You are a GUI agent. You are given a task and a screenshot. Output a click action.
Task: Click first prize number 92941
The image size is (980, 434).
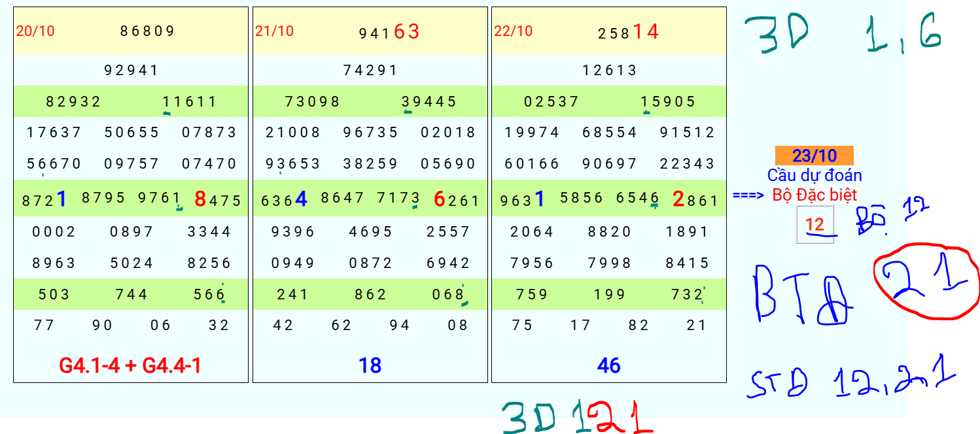click(x=131, y=70)
